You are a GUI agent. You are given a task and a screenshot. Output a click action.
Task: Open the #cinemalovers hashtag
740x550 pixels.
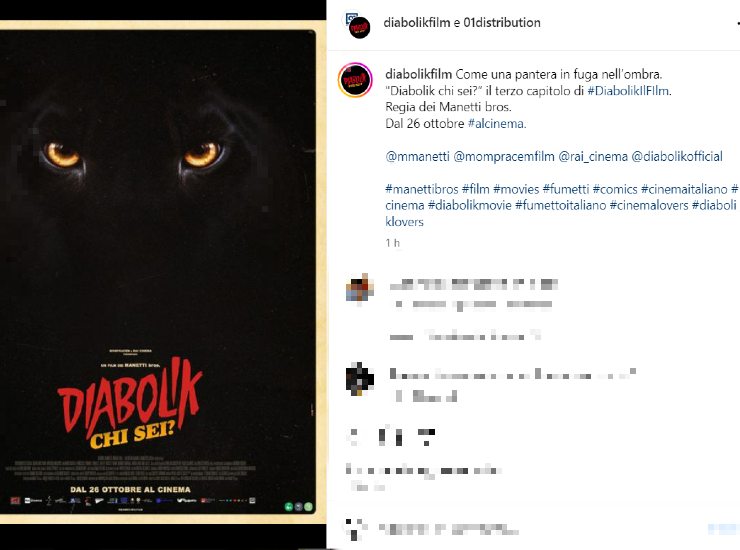[649, 205]
